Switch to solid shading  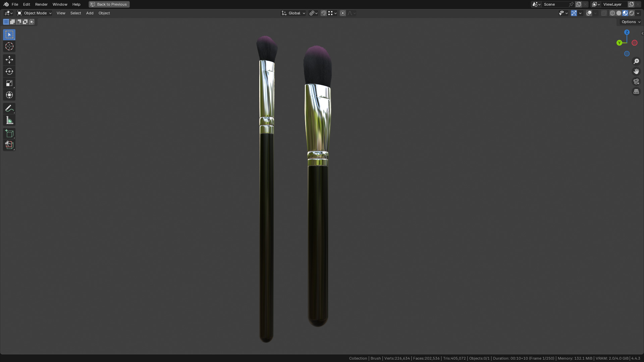[x=619, y=13]
